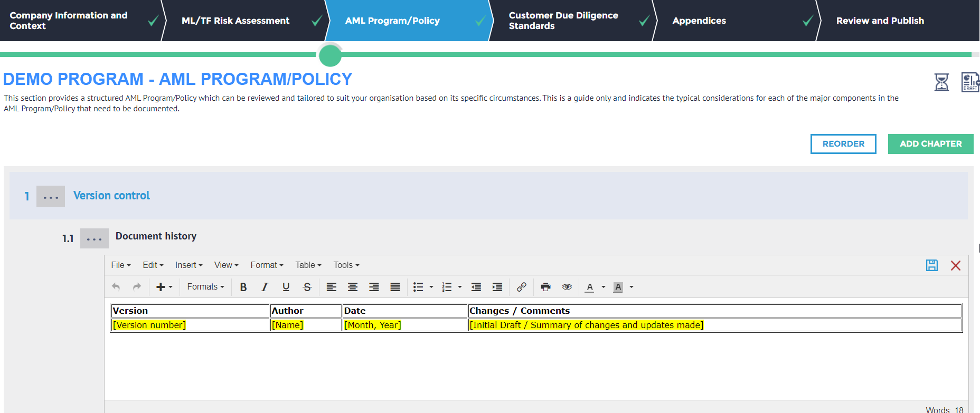This screenshot has width=980, height=413.
Task: Click the Initial Draft summary cell
Action: point(715,325)
